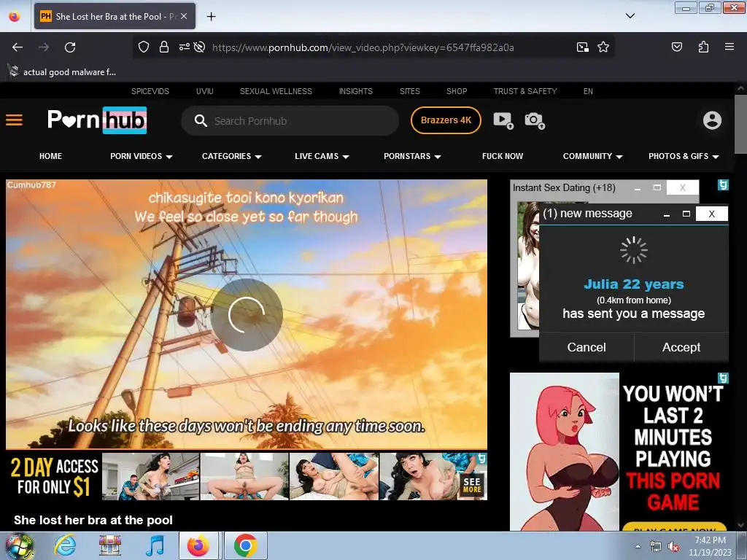Screen dimensions: 747x560
Task: Open the Firefox application menu
Action: pos(729,47)
